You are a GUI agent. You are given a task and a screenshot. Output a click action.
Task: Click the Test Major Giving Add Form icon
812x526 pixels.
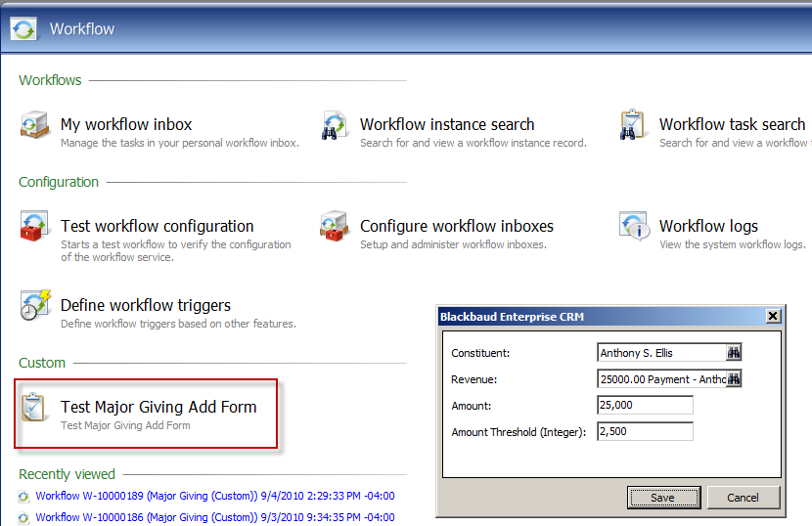(x=33, y=407)
